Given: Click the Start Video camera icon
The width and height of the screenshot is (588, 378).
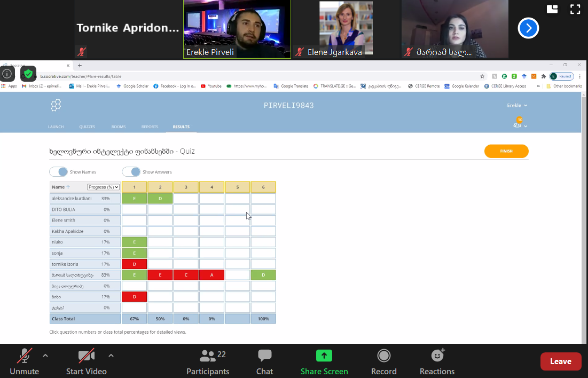Looking at the screenshot, I should tap(86, 356).
